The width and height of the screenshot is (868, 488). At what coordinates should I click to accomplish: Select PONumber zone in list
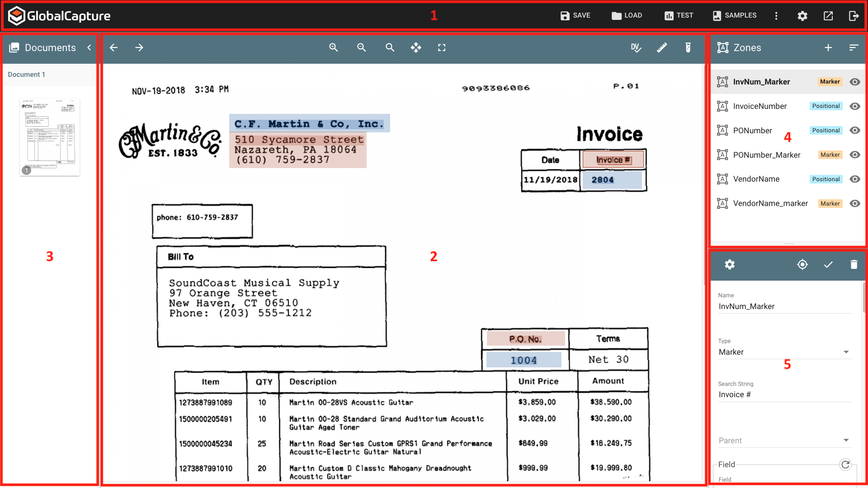(x=788, y=131)
